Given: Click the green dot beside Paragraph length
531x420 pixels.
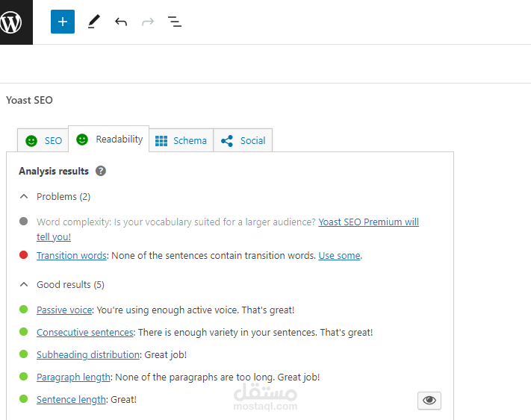Looking at the screenshot, I should point(23,376).
